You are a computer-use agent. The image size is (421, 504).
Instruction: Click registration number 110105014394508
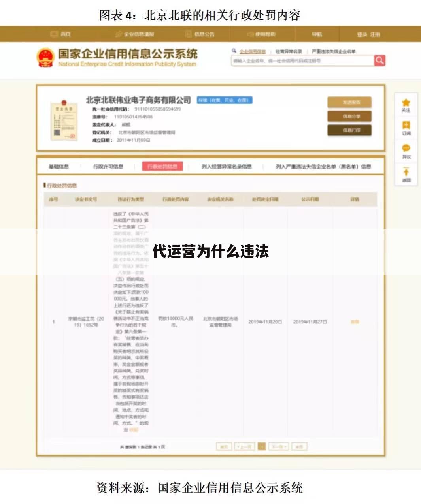coord(133,117)
